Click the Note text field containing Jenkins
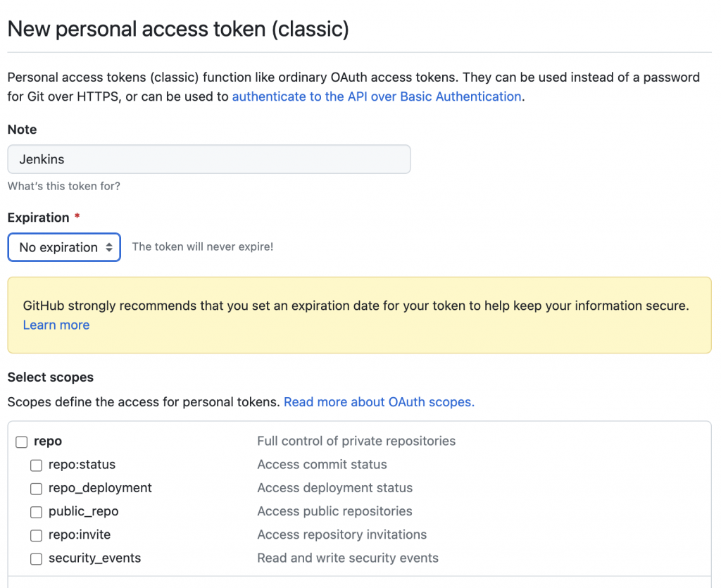721x588 pixels. click(x=208, y=159)
